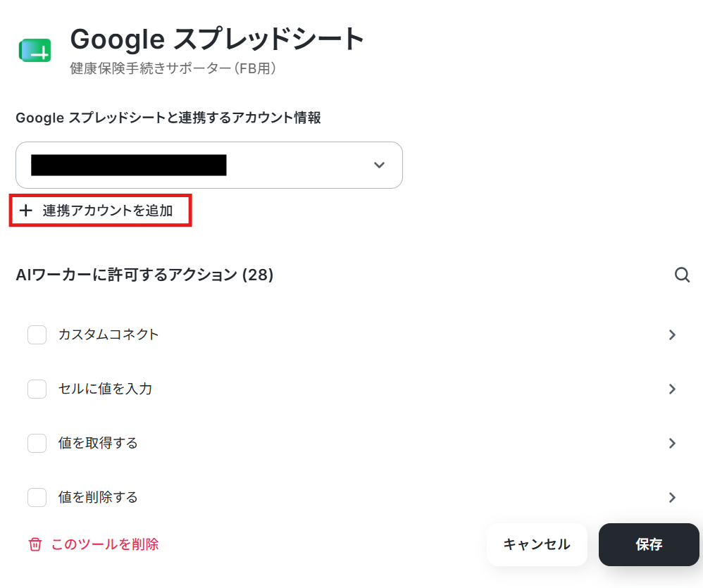Open the カスタムコネクト action item label

(108, 334)
